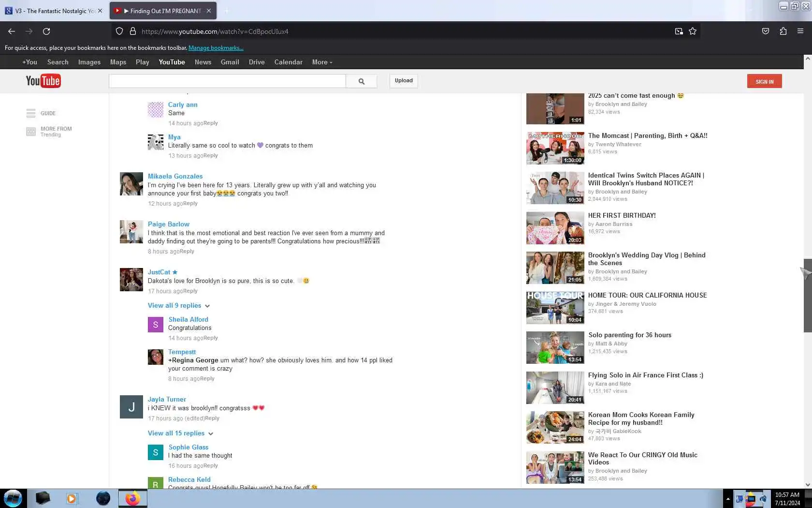This screenshot has height=508, width=812.
Task: Click the search magnifier button
Action: [361, 81]
